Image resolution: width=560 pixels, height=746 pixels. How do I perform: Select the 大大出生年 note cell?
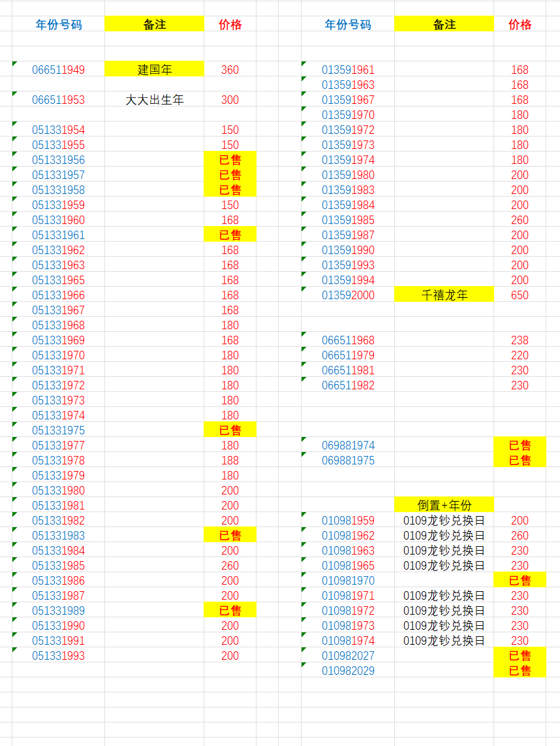[x=155, y=100]
